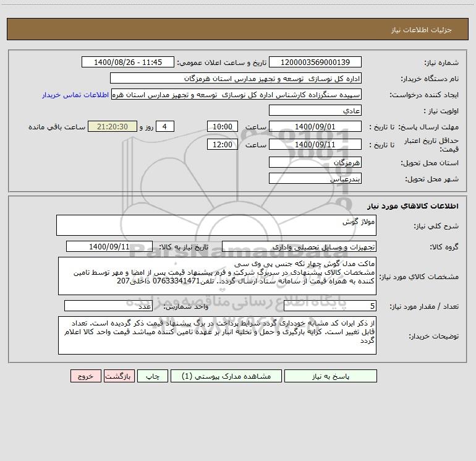476x461 pixels.
Task: Click the بازگشت back button
Action: (119, 376)
